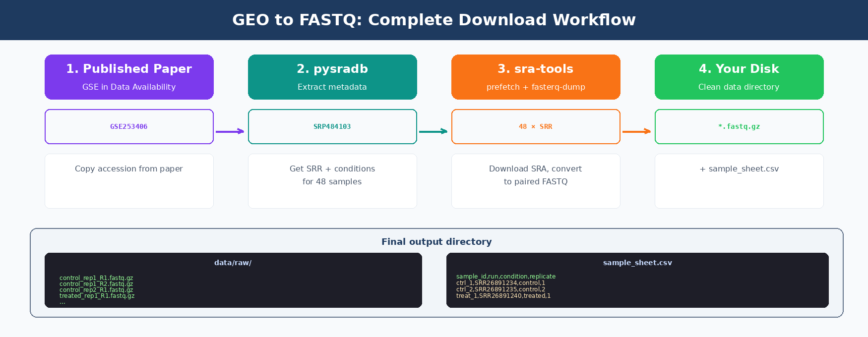868x337 pixels.
Task: Select the GSE253406 accession box
Action: coord(129,126)
